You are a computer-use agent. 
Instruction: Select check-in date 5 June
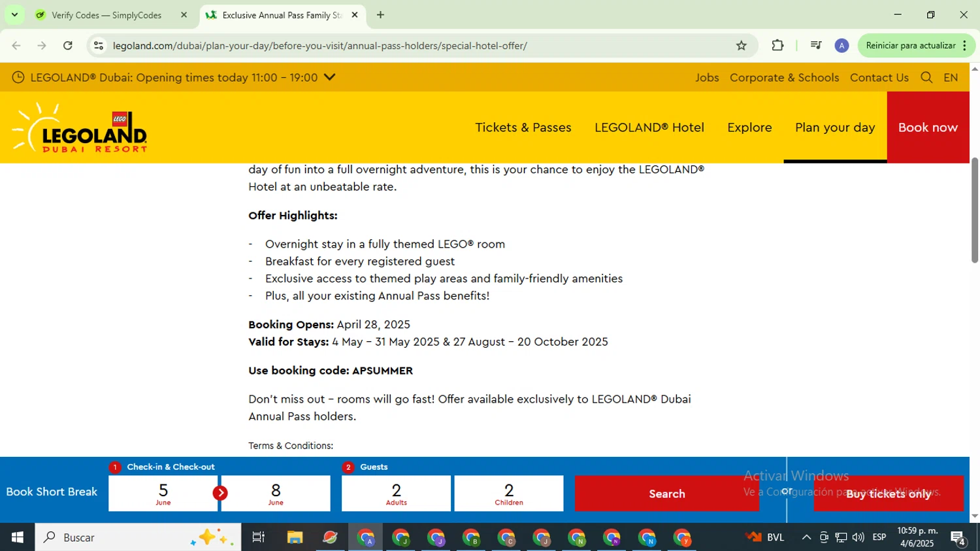click(163, 493)
